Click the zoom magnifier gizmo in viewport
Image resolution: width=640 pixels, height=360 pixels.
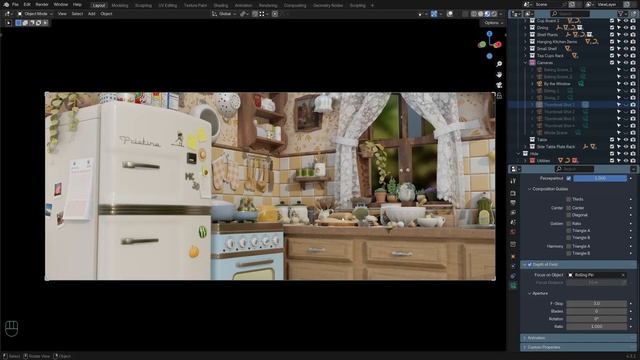click(x=499, y=64)
